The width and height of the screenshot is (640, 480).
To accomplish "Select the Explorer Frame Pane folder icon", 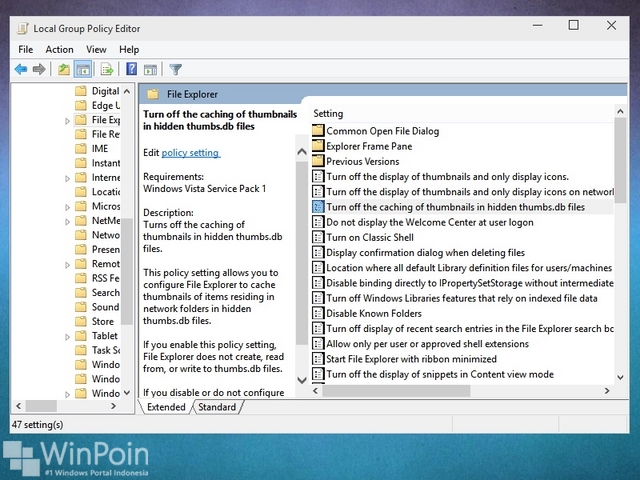I will pyautogui.click(x=318, y=146).
